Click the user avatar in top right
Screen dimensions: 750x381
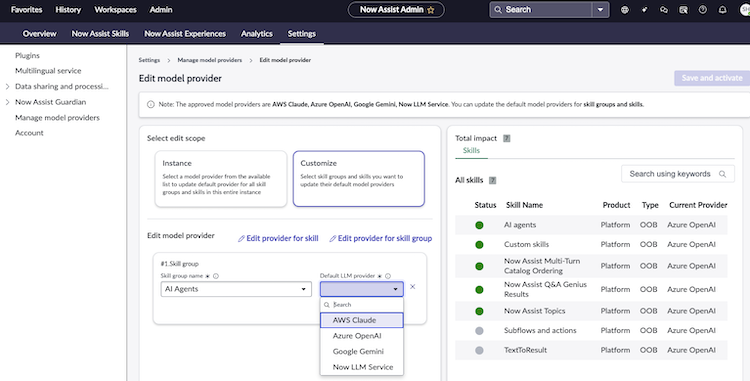click(745, 10)
